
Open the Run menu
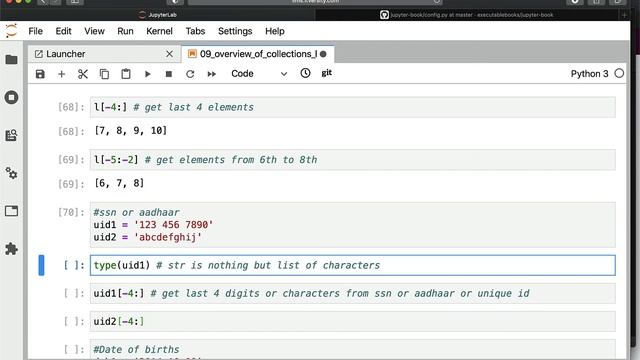(125, 31)
